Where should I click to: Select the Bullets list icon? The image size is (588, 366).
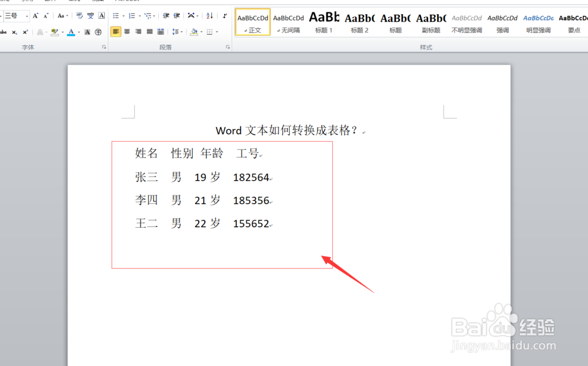116,15
